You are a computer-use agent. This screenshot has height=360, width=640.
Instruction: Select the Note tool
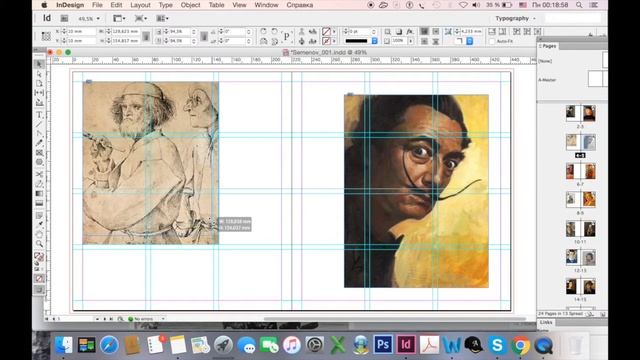coord(39,215)
